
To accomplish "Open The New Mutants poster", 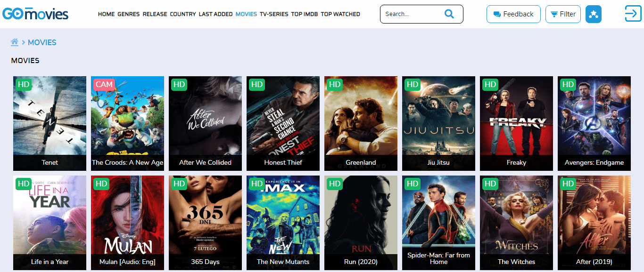I will click(283, 223).
